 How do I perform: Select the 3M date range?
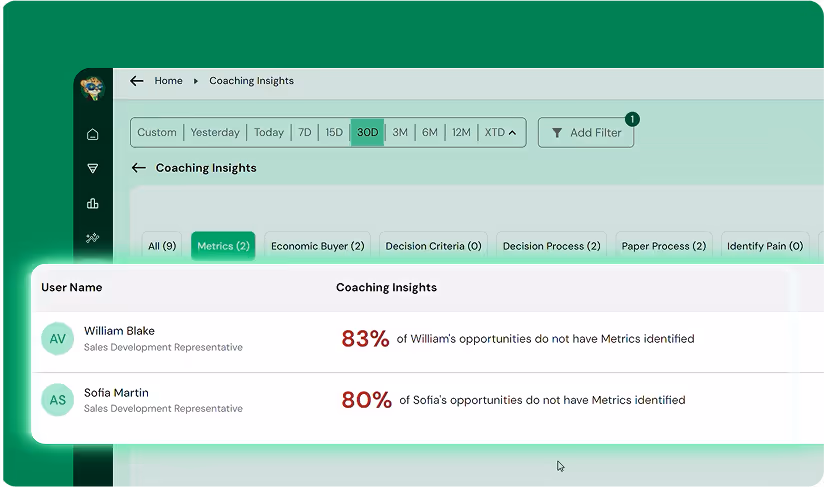point(400,132)
